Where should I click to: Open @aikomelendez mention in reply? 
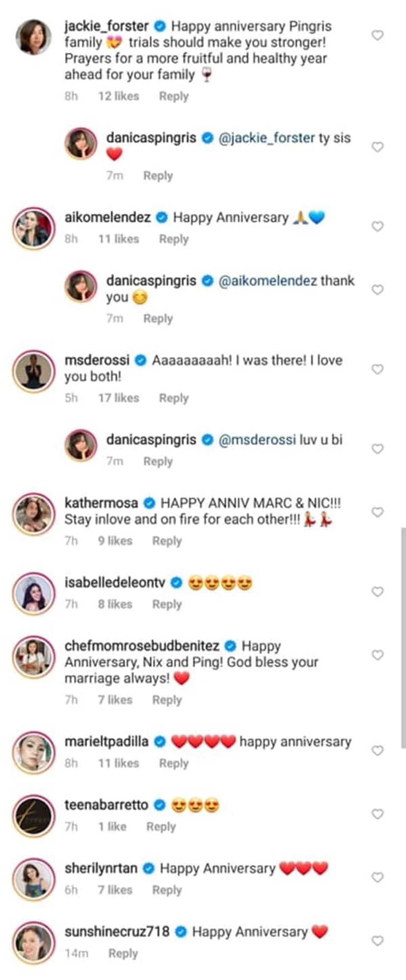tap(268, 281)
